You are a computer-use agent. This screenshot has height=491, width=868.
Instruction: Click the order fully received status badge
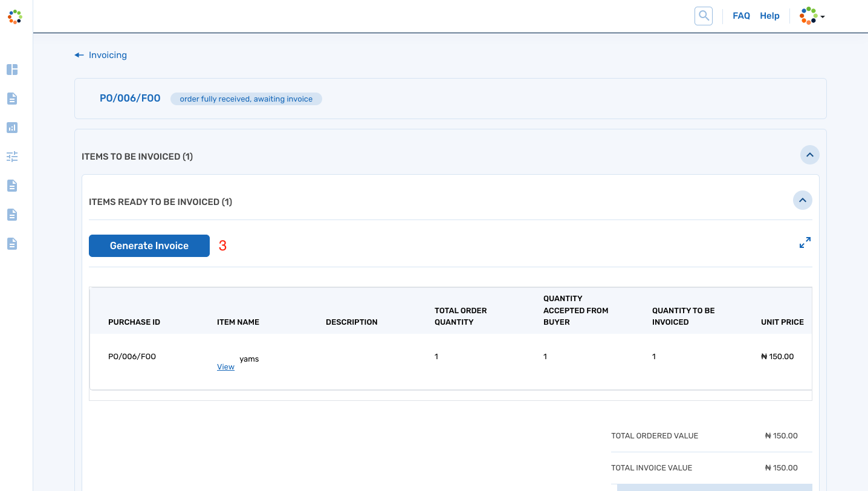[x=246, y=99]
